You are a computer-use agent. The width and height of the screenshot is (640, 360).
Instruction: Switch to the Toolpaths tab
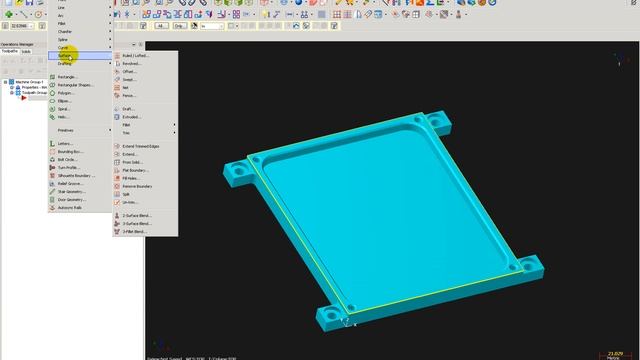(x=10, y=51)
